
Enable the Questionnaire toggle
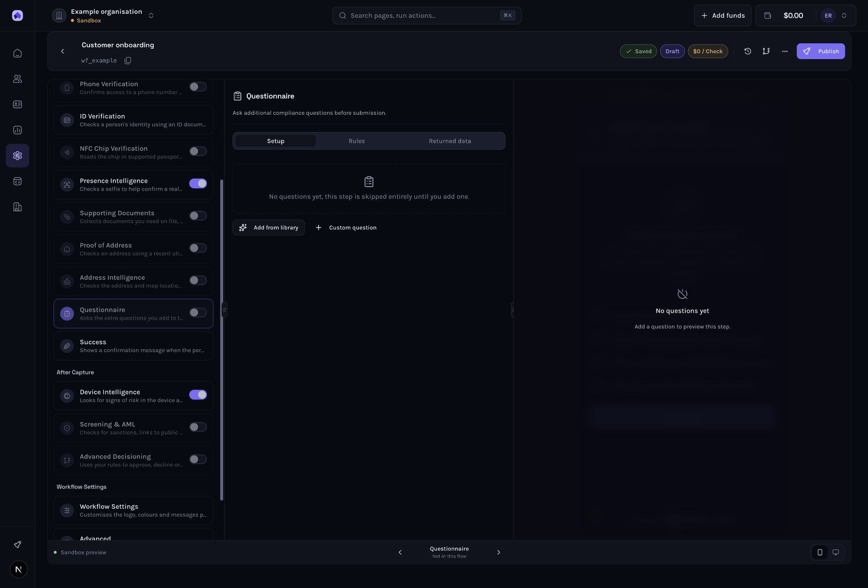[198, 312]
